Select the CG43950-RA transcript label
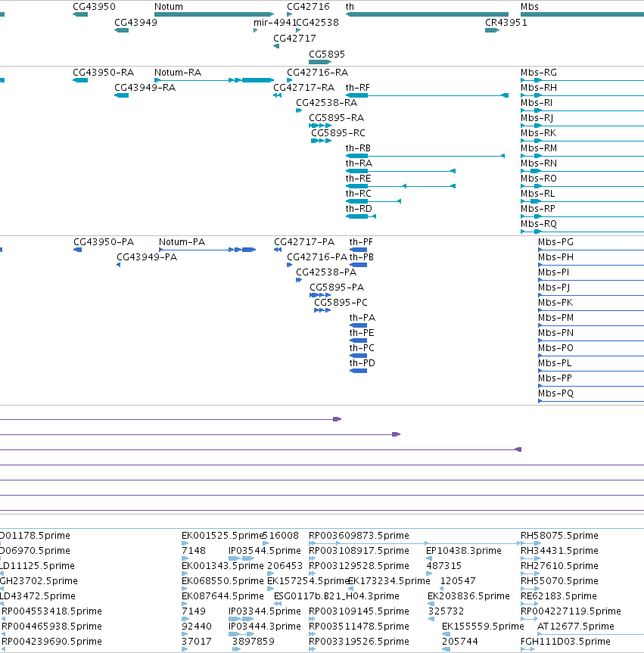Viewport: 644px width, 653px height. (104, 73)
